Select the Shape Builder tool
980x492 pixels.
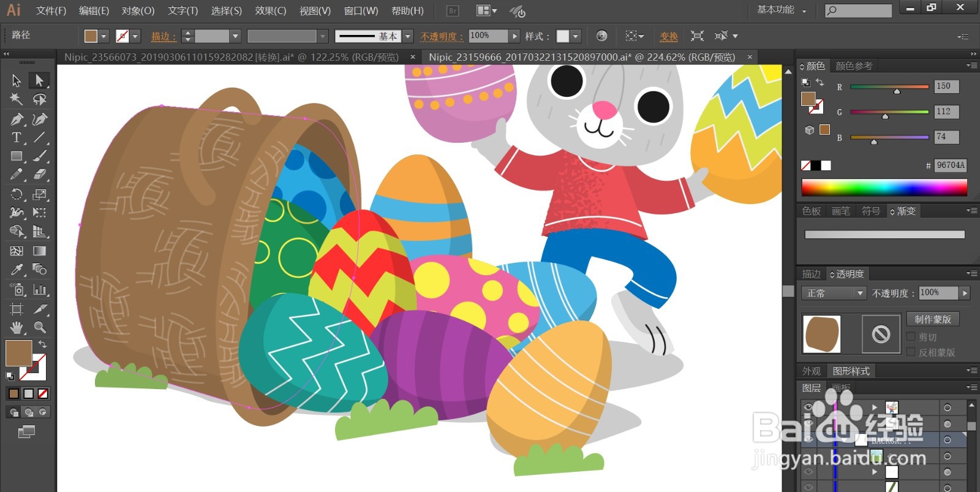(x=17, y=232)
